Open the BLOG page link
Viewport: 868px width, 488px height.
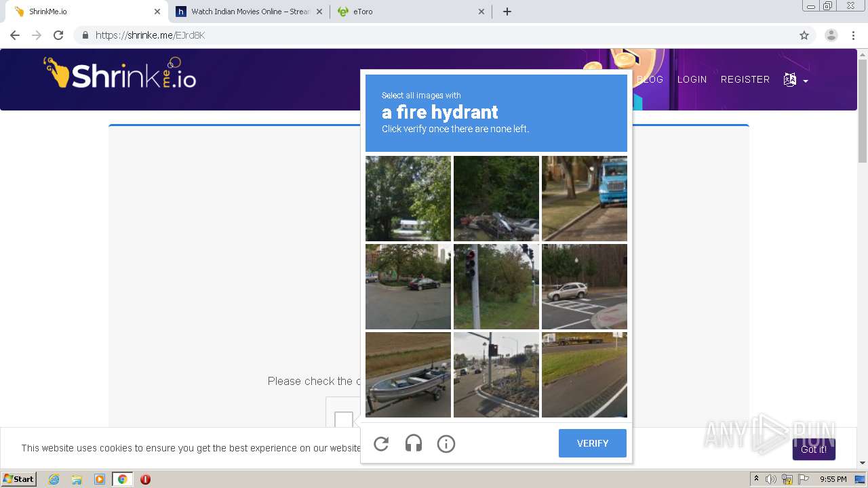coord(650,79)
